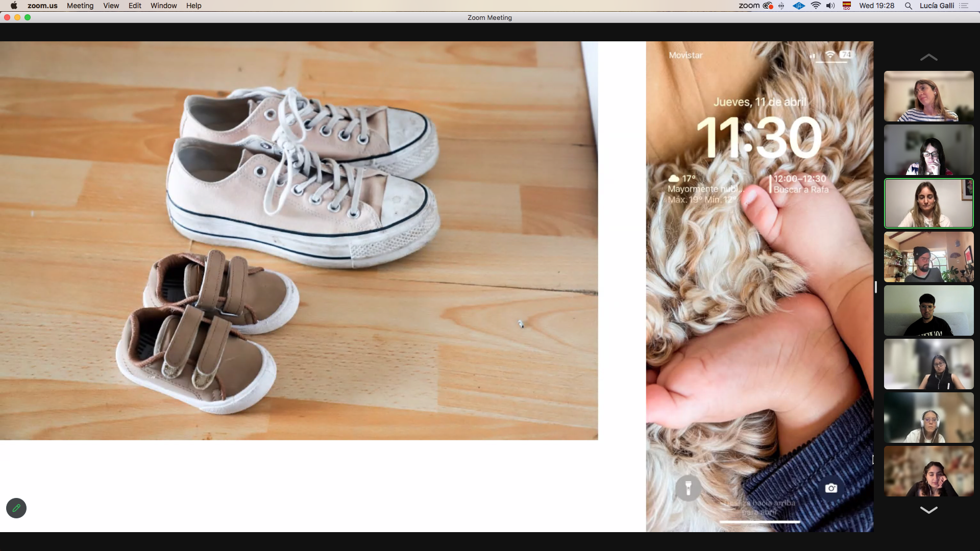980x551 pixels.
Task: Open the View menu
Action: pyautogui.click(x=111, y=6)
